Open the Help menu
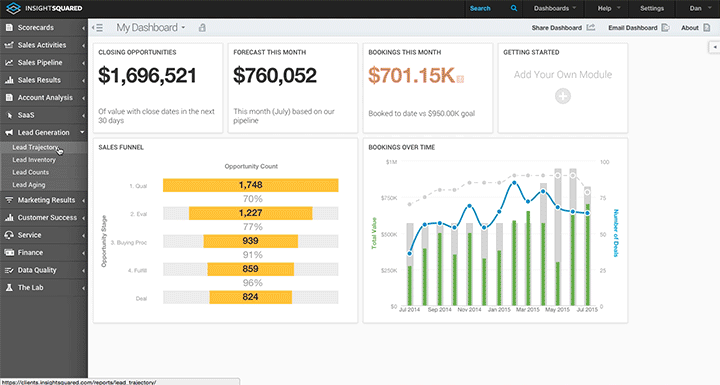The width and height of the screenshot is (720, 385). point(609,8)
